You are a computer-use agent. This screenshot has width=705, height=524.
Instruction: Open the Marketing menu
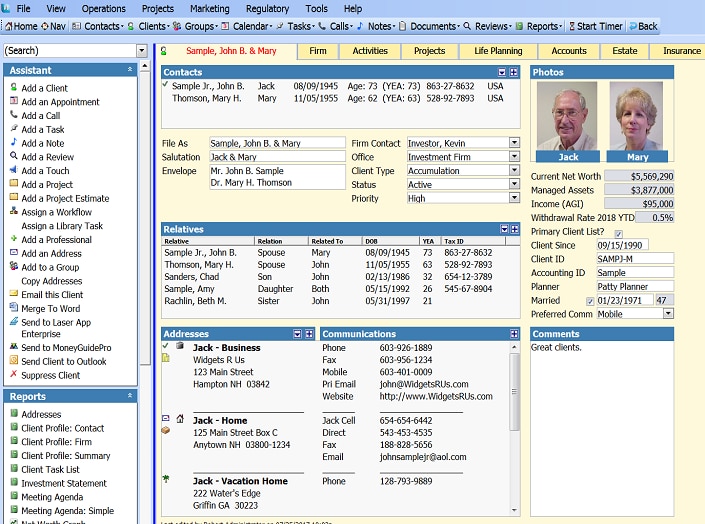point(210,9)
